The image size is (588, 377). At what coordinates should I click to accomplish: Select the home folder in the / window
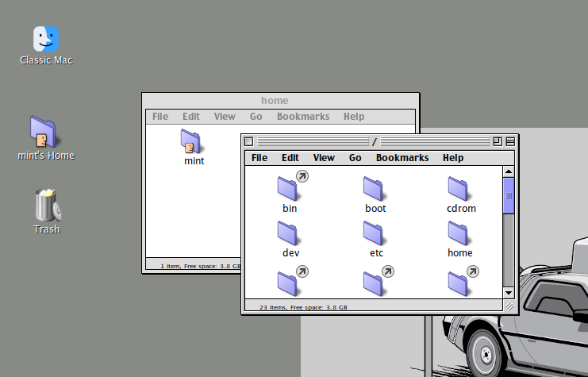458,233
